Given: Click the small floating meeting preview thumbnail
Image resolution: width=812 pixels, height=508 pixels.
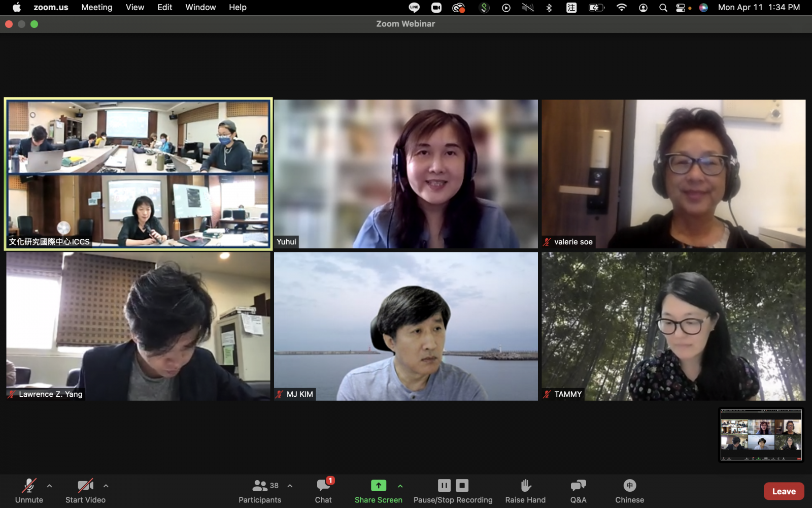Looking at the screenshot, I should [x=761, y=435].
